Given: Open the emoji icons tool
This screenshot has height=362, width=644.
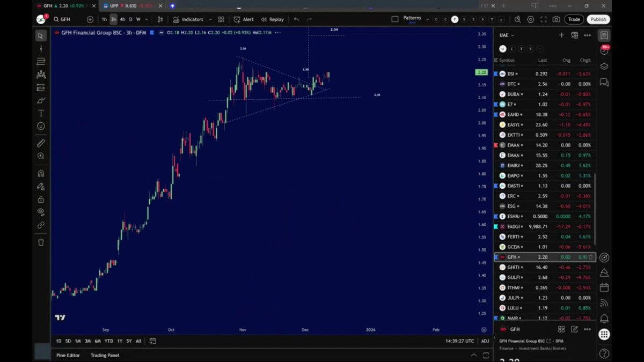Looking at the screenshot, I should 41,126.
